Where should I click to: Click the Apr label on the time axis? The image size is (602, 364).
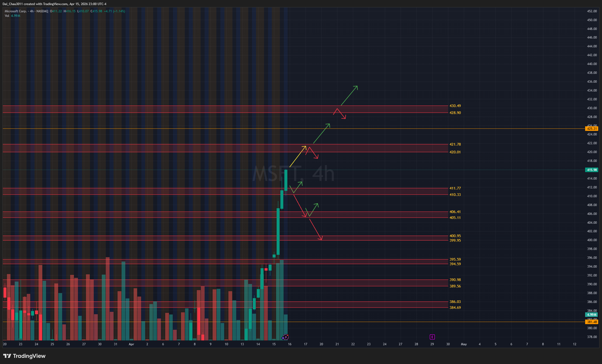[x=131, y=344]
